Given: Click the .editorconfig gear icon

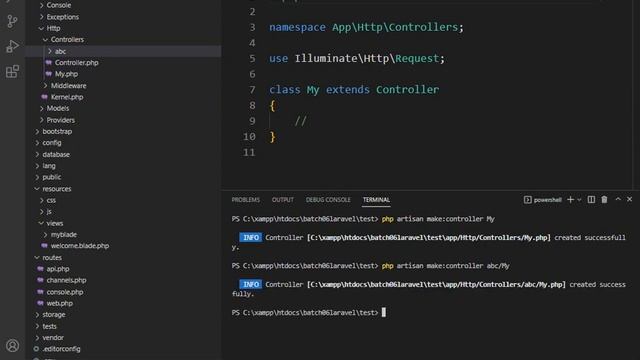Looking at the screenshot, I should pos(36,349).
